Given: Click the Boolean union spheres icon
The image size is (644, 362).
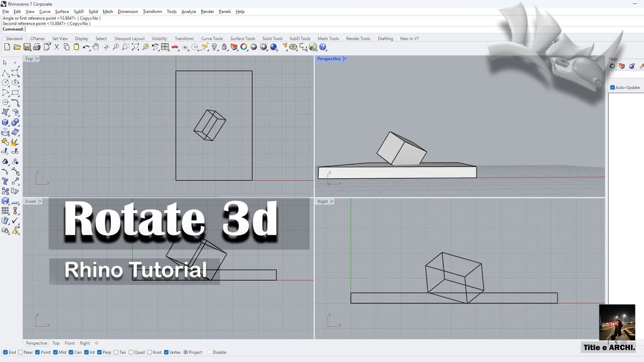Looking at the screenshot, I should pos(15,122).
